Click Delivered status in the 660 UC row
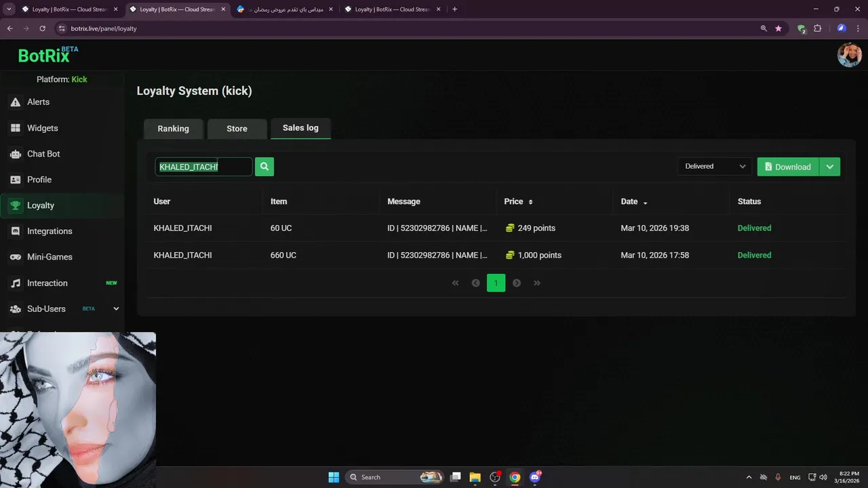Viewport: 868px width, 488px height. tap(754, 255)
